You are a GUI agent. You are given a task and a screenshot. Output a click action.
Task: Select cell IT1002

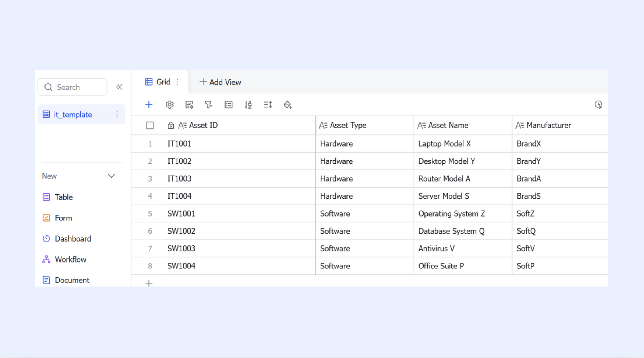(239, 161)
